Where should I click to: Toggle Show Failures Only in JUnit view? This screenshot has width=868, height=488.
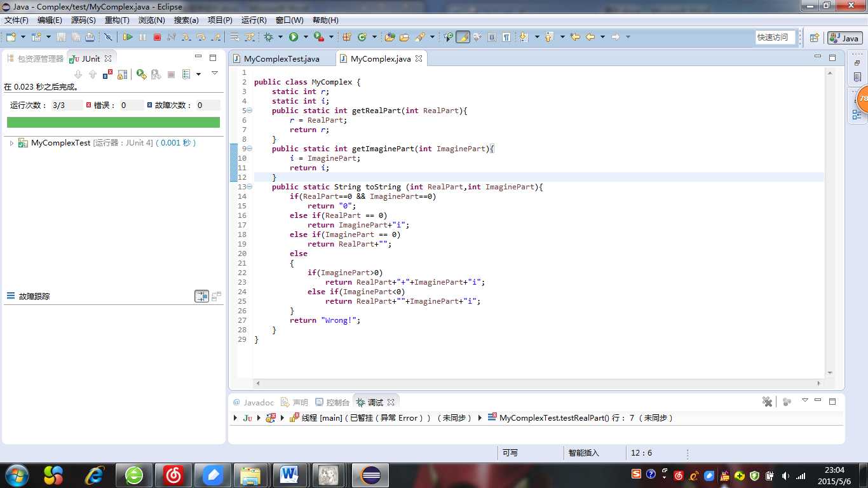click(x=108, y=74)
